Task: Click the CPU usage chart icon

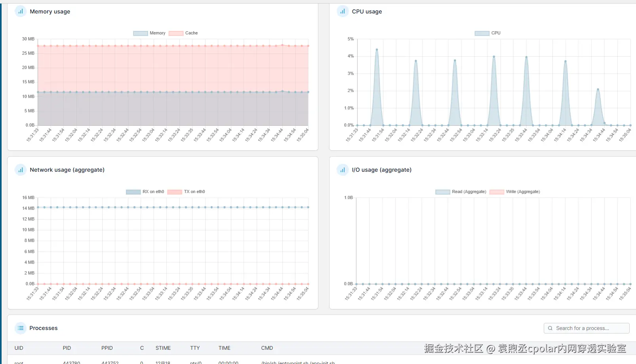Action: [x=343, y=11]
